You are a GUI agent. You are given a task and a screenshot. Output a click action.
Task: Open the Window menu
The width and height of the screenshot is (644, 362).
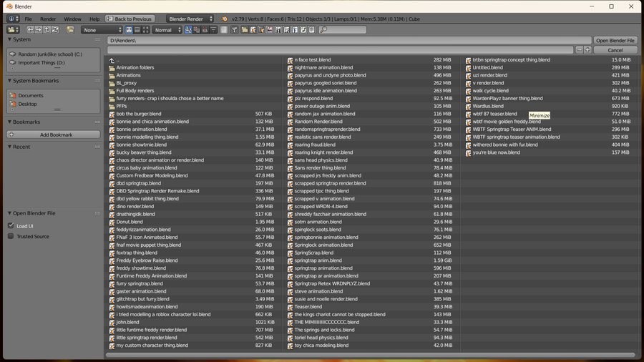pos(73,19)
